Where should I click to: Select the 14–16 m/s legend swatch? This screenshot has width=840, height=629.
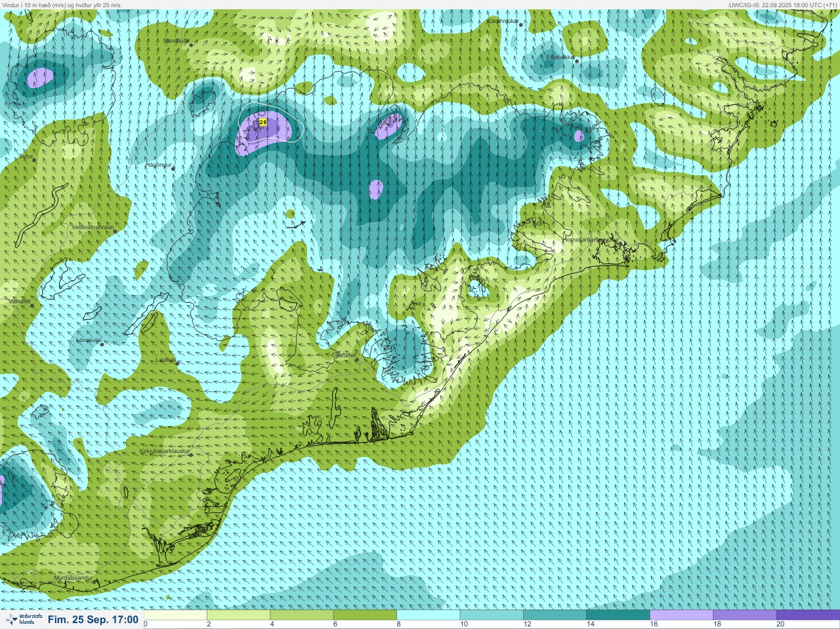click(618, 615)
